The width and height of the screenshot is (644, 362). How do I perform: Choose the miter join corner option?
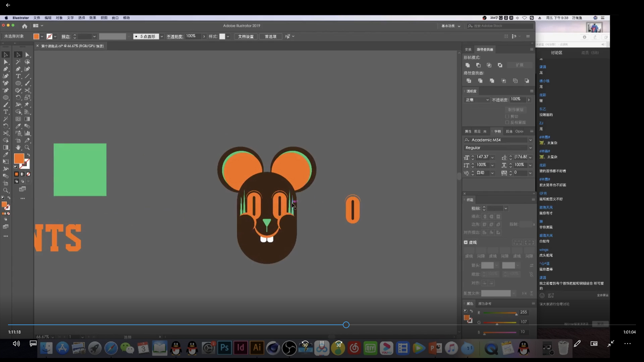coord(484,224)
